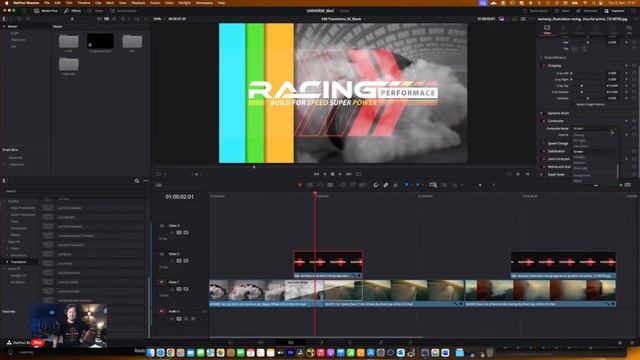Jump to first frame of timeline

[x=316, y=174]
